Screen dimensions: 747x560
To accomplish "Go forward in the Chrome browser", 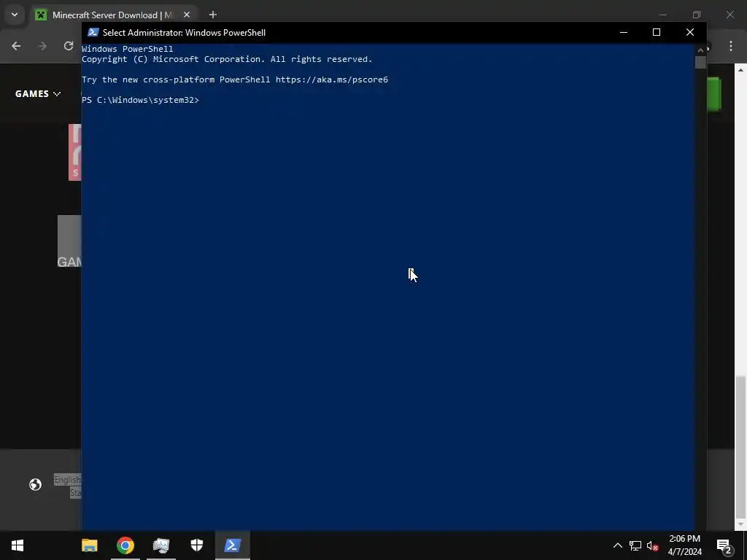I will (x=42, y=46).
